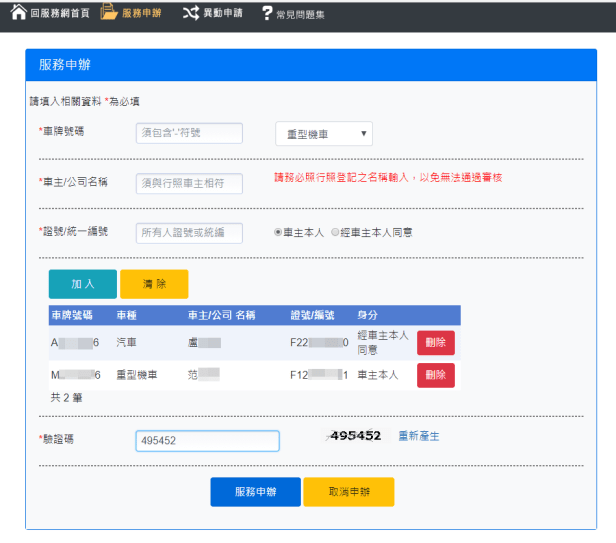Delete the 重型機車 row entry
This screenshot has height=543, width=616.
[435, 375]
